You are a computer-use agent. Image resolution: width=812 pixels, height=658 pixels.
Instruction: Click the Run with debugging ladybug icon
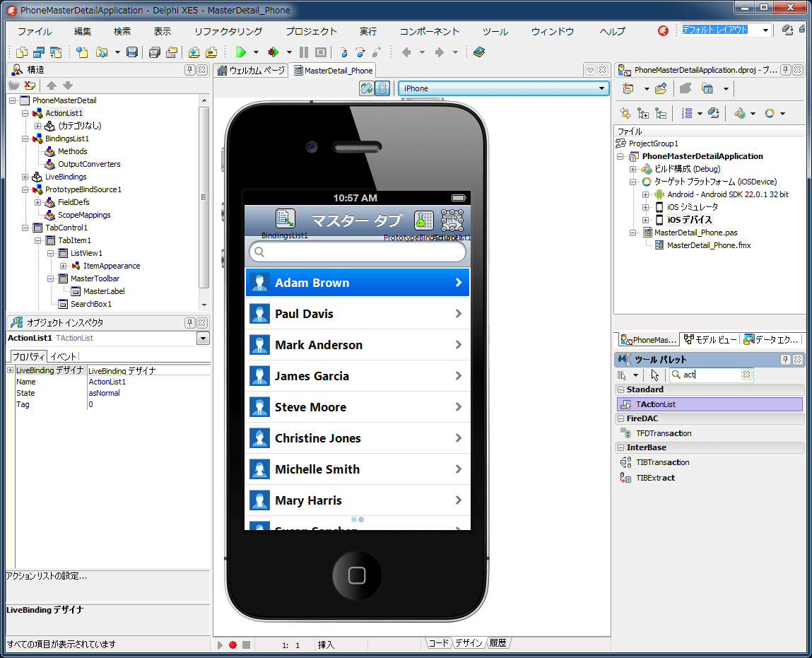pos(273,52)
